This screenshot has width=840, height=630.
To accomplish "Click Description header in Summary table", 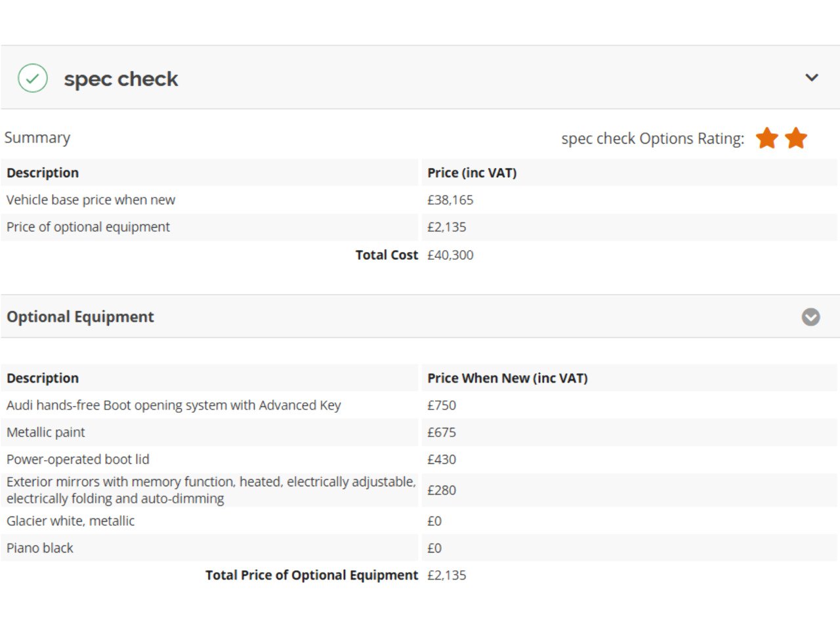I will pyautogui.click(x=43, y=173).
